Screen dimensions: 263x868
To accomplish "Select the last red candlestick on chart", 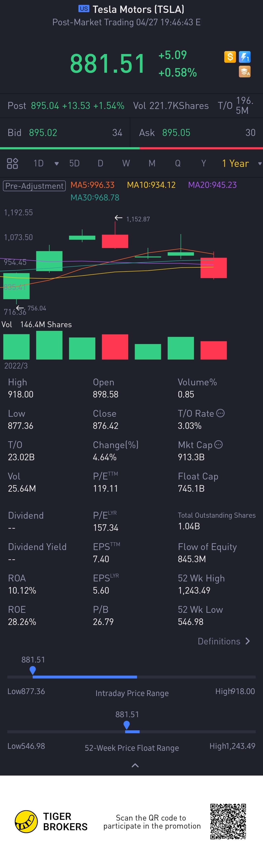I will click(213, 268).
